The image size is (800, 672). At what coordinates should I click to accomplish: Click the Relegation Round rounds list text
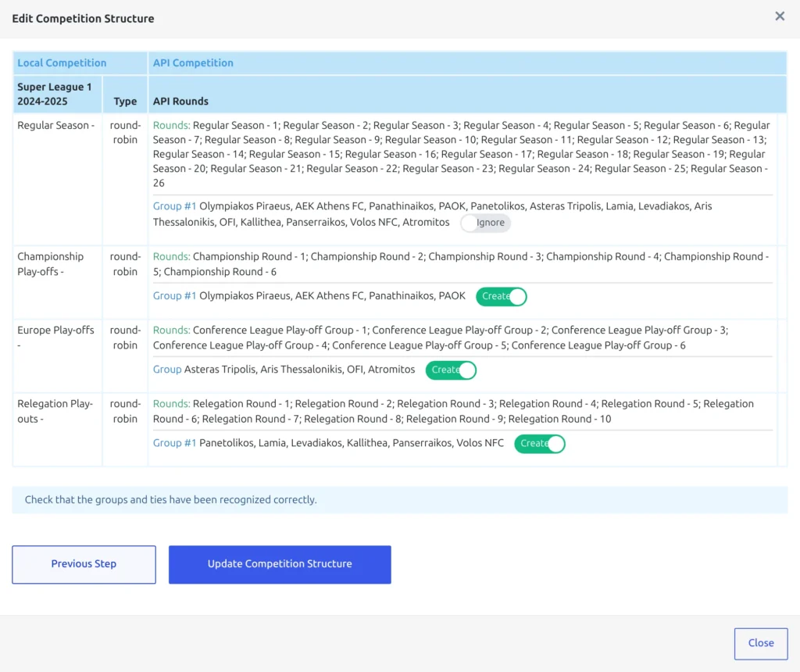pos(453,411)
